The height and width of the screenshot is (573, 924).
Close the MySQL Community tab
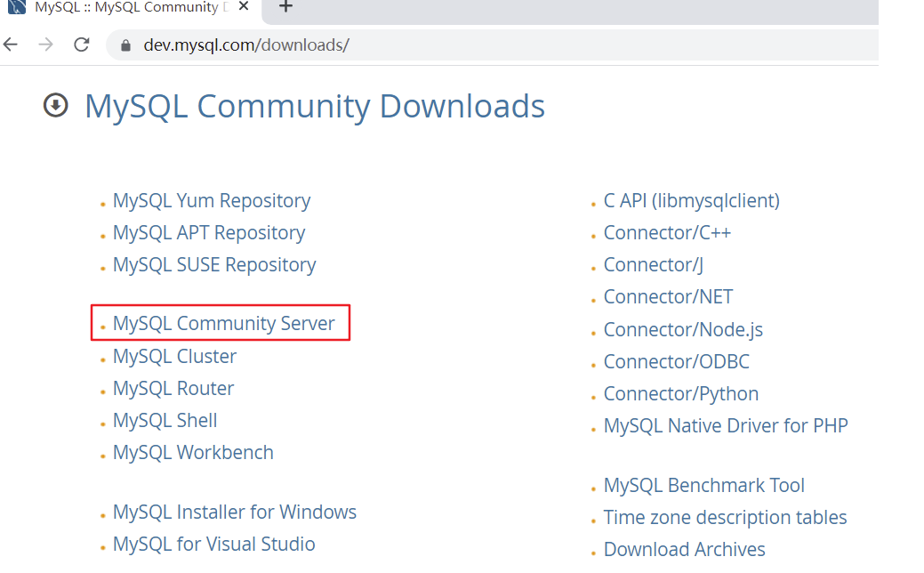[x=244, y=6]
